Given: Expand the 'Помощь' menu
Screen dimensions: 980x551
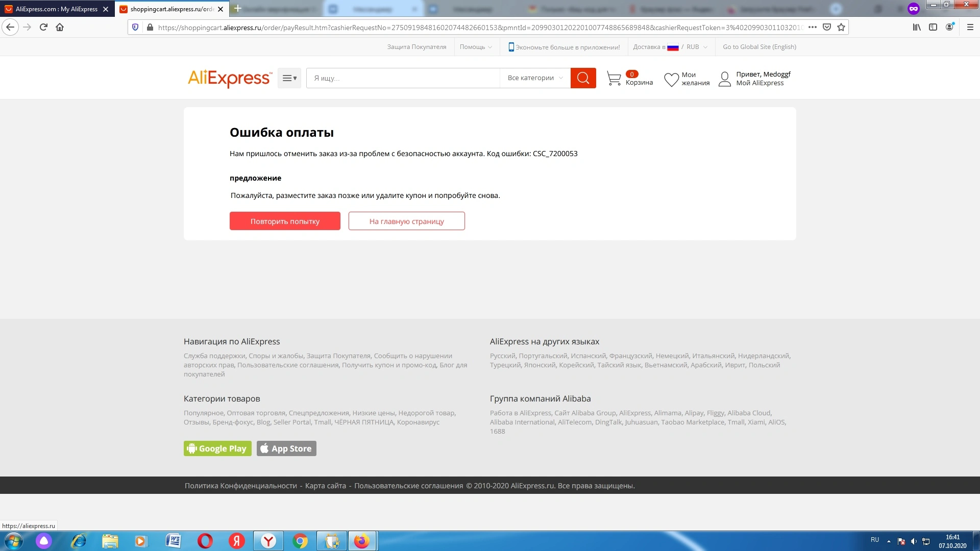Looking at the screenshot, I should tap(476, 47).
